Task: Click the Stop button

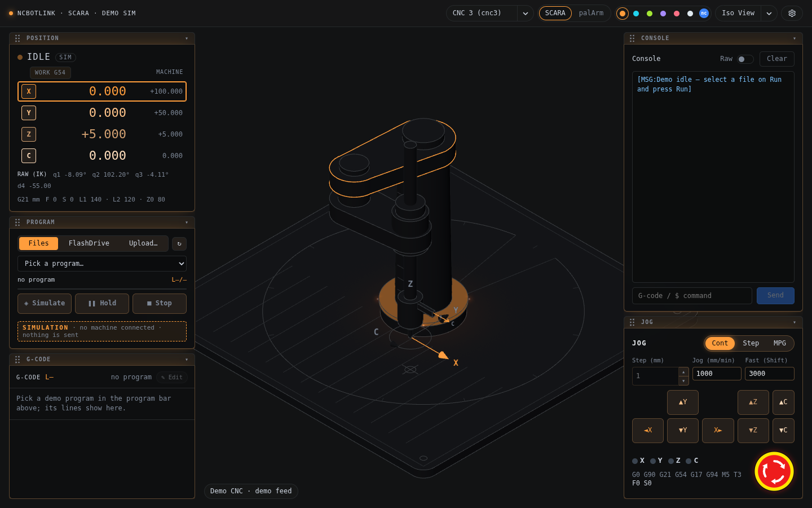Action: (x=160, y=304)
